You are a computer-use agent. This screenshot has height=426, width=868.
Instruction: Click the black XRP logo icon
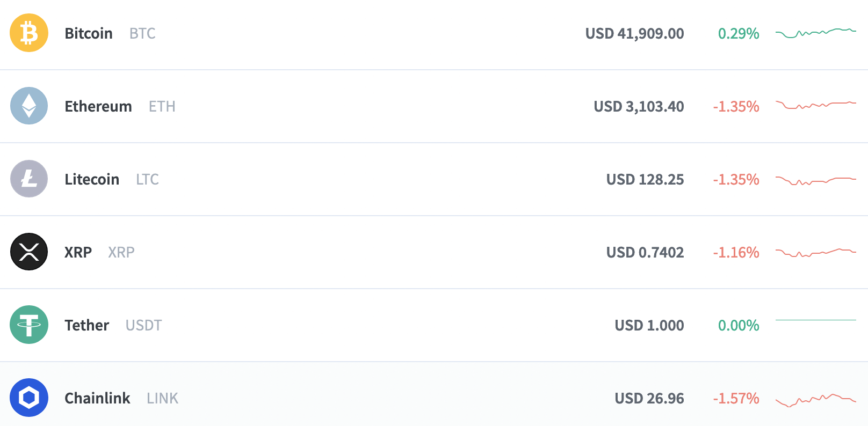(x=29, y=252)
